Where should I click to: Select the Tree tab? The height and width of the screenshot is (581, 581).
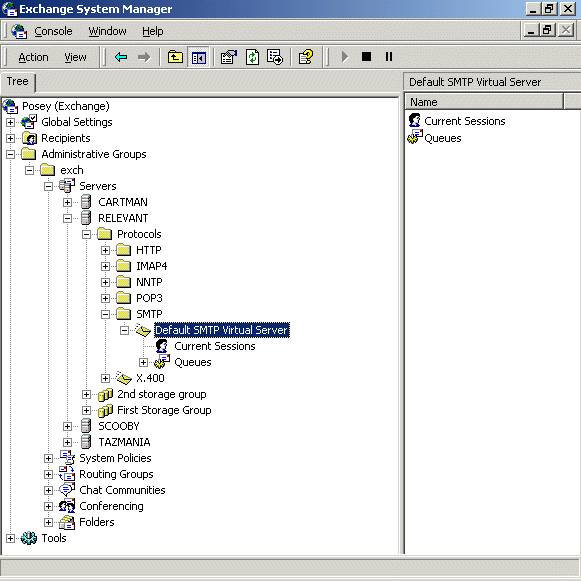tap(17, 82)
